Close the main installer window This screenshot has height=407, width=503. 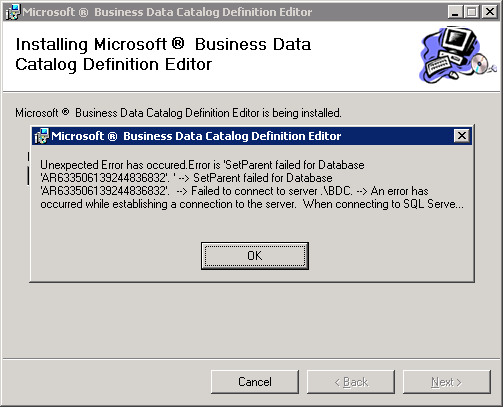(x=490, y=12)
